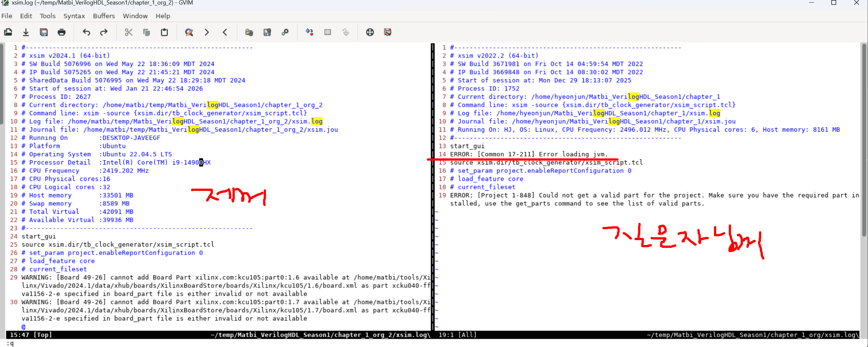Click the Make project icon

(x=309, y=32)
